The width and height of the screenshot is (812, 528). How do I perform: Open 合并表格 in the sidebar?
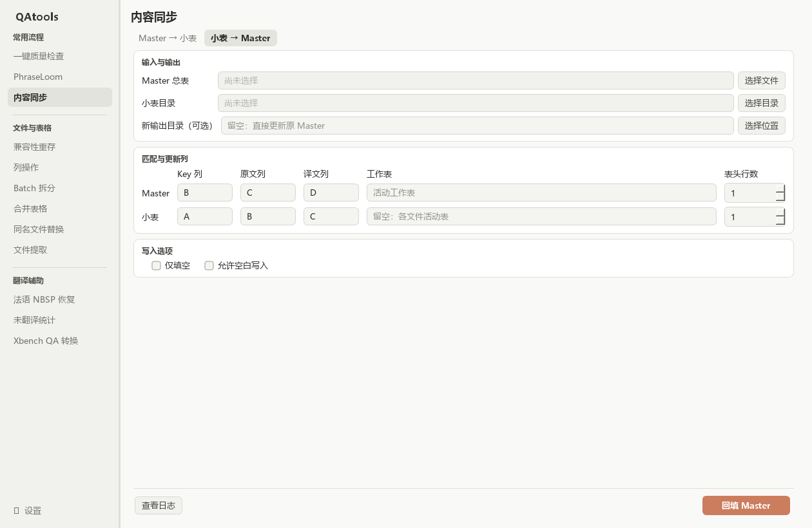60,209
